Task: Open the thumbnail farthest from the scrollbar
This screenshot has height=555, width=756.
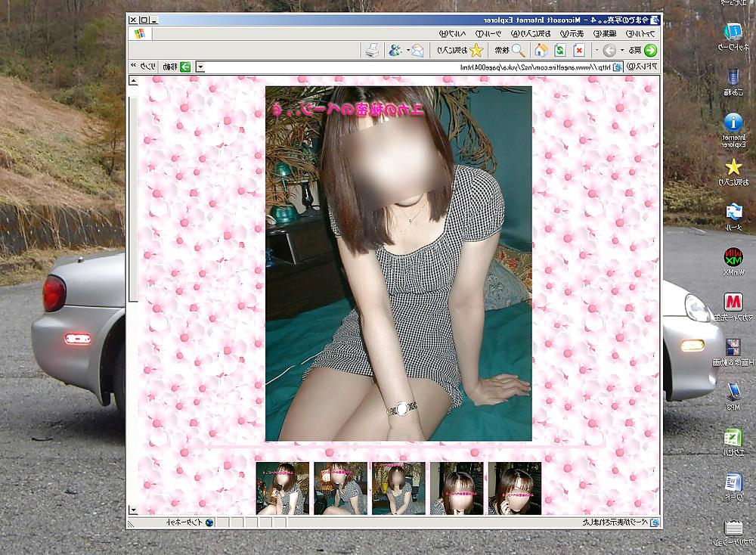Action: pos(515,488)
